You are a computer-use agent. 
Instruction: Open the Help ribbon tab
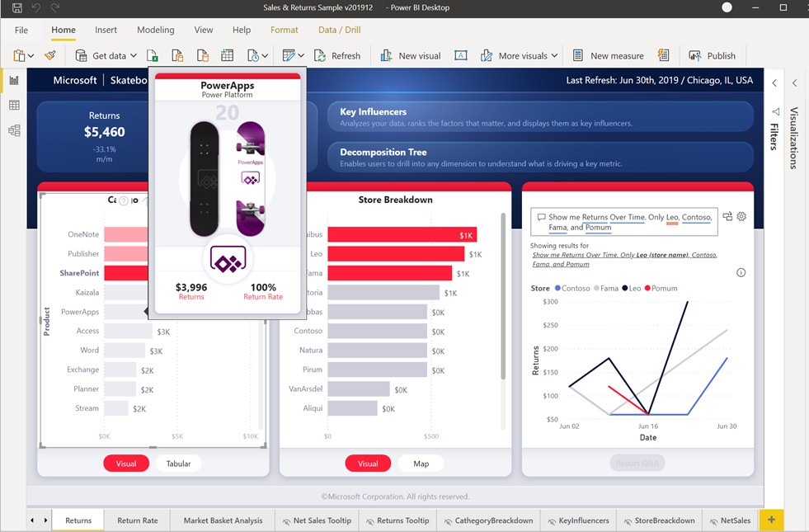242,30
